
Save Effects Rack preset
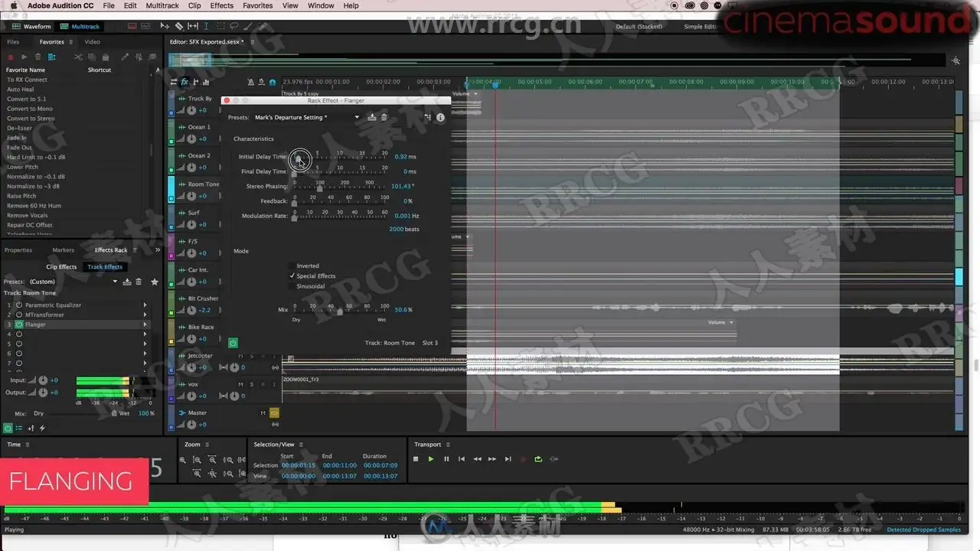(x=126, y=282)
